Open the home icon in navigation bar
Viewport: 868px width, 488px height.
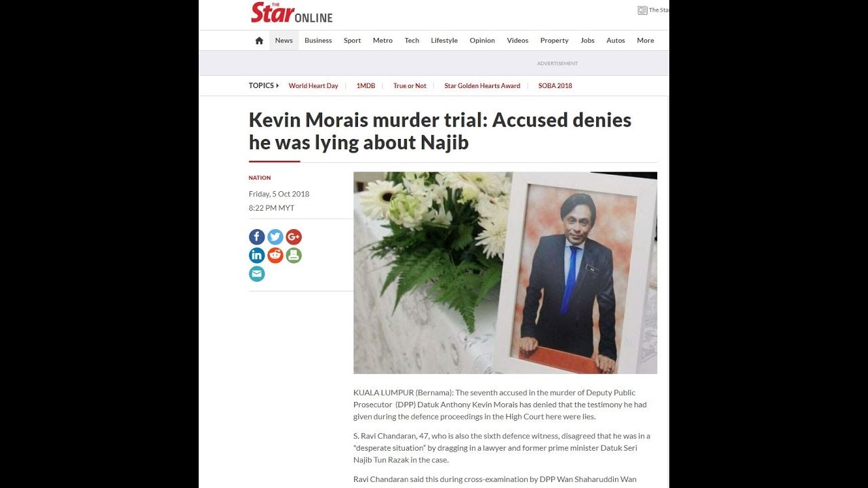[x=259, y=41]
